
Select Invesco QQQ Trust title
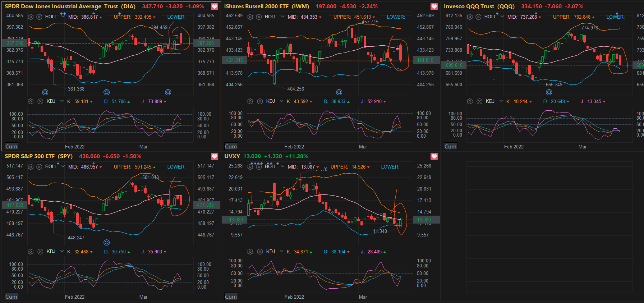tap(479, 6)
